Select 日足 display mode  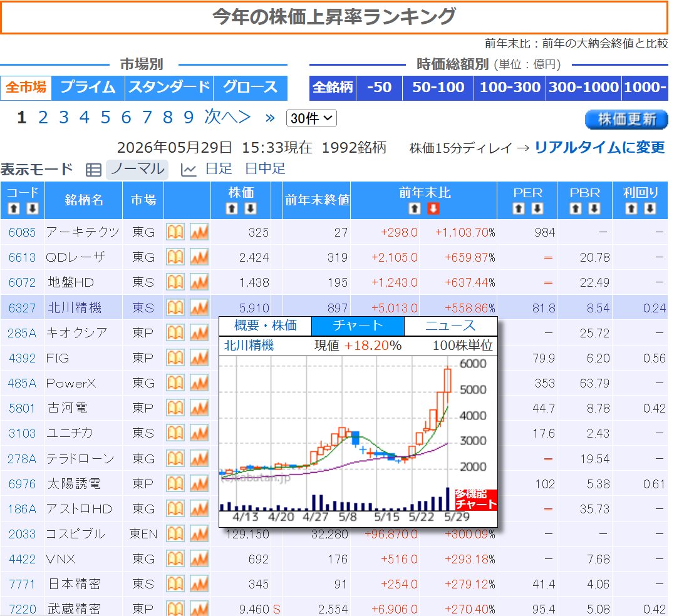click(x=219, y=168)
